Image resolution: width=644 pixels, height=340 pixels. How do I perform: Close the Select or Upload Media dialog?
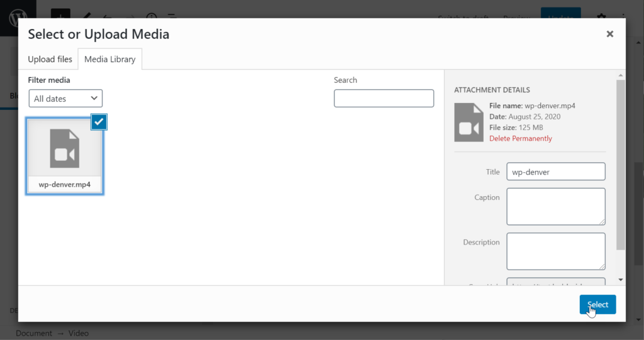click(609, 35)
